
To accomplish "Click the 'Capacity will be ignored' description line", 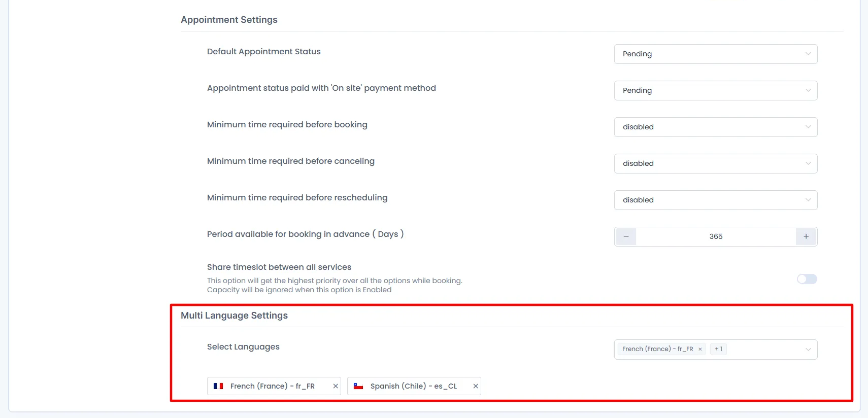I will coord(299,290).
